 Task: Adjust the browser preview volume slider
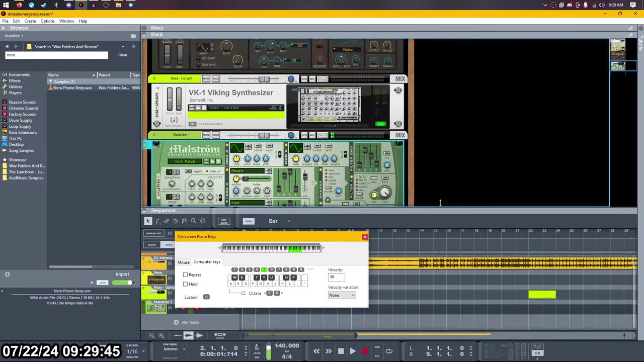click(x=122, y=283)
